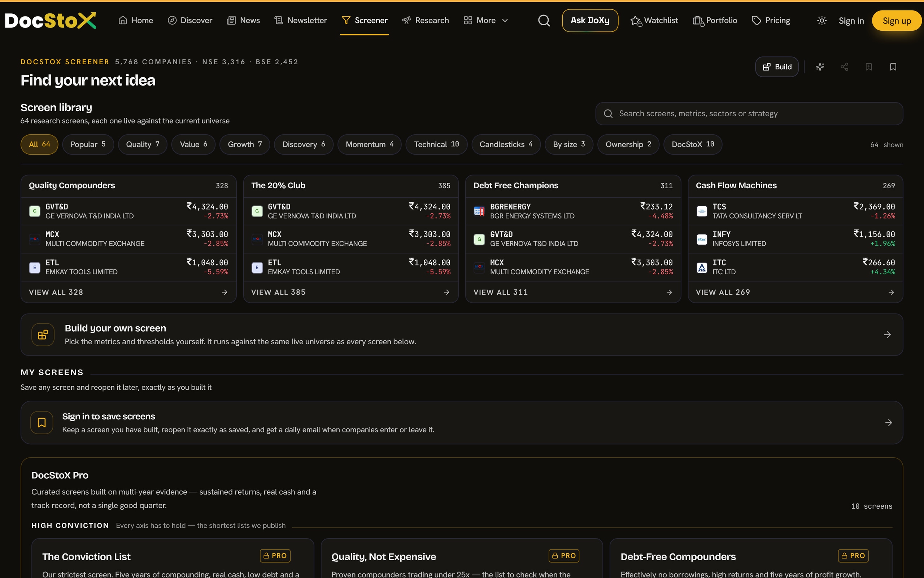924x578 pixels.
Task: Click the add-bookmark plus icon
Action: (x=869, y=67)
